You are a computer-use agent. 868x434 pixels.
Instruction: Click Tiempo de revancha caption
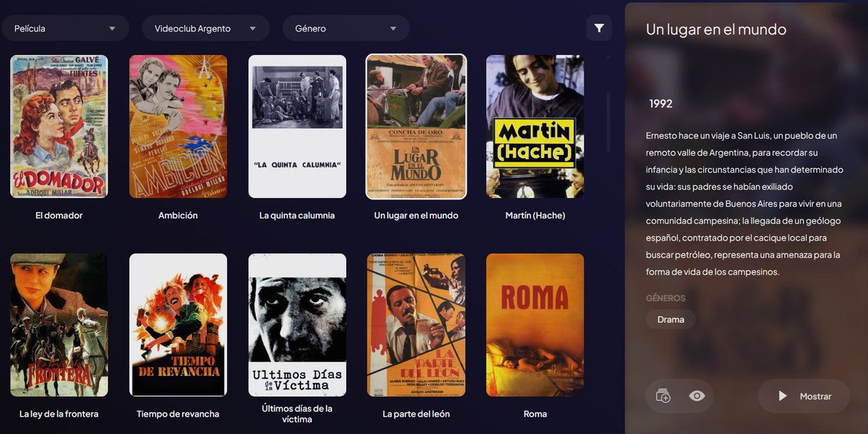178,414
